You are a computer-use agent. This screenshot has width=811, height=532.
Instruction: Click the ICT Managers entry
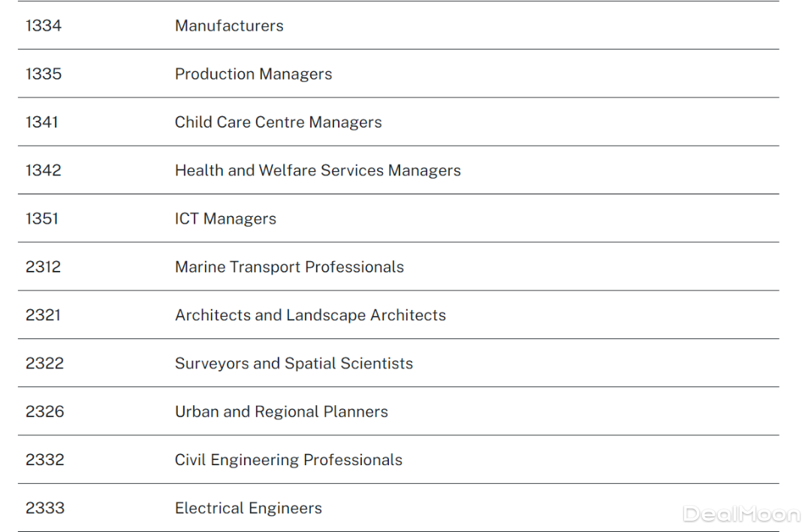pyautogui.click(x=225, y=218)
